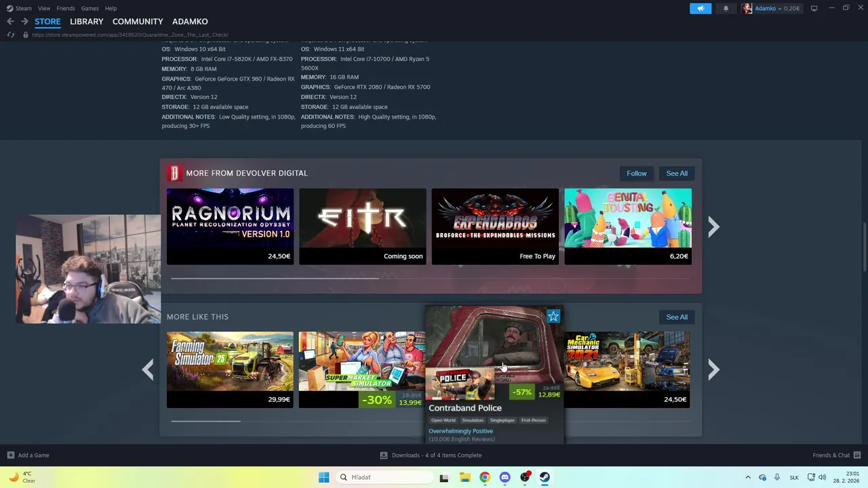Switch to the STORE tab
This screenshot has width=868, height=488.
(47, 22)
